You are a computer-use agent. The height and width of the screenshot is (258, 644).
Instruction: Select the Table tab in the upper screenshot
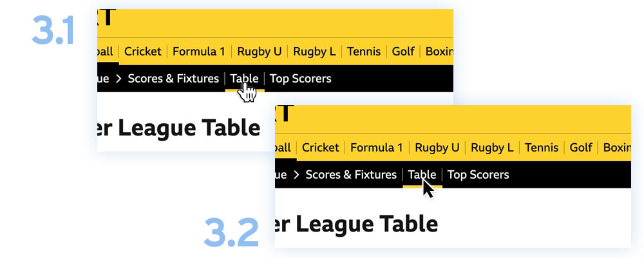[244, 79]
